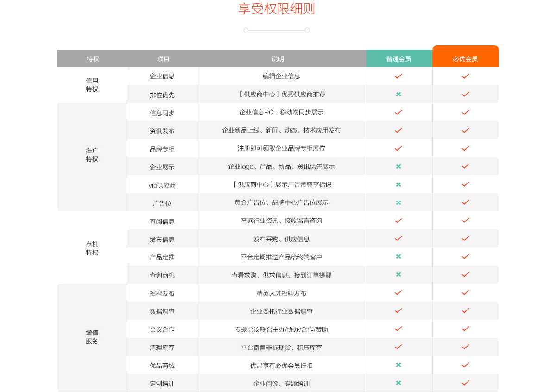
Task: Click the green cross in the 排位优先 row
Action: click(x=398, y=94)
